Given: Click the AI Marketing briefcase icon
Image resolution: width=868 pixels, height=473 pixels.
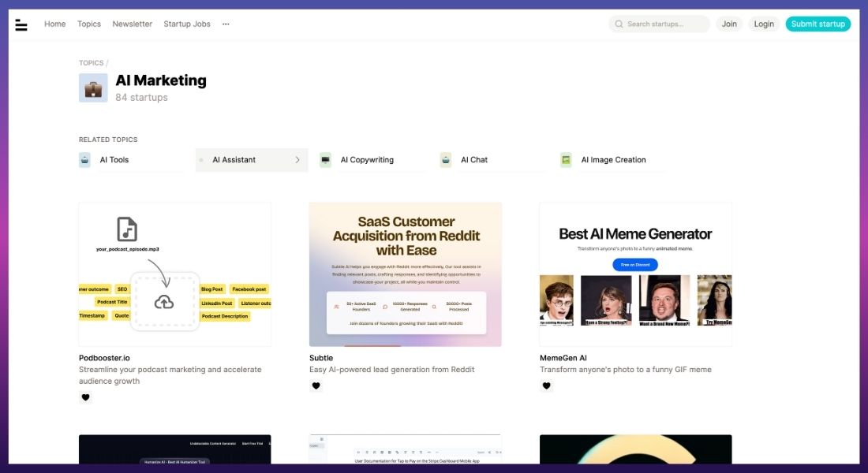Looking at the screenshot, I should (x=93, y=88).
